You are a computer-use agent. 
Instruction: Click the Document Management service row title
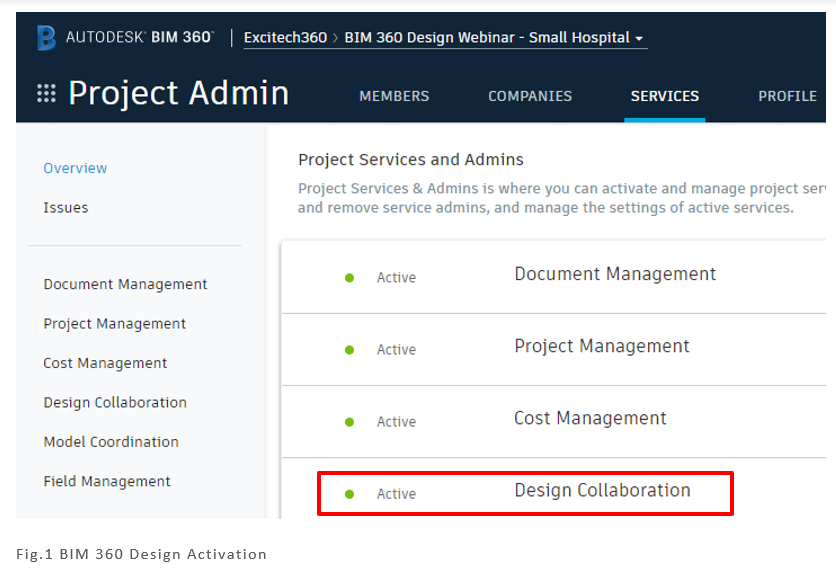615,274
